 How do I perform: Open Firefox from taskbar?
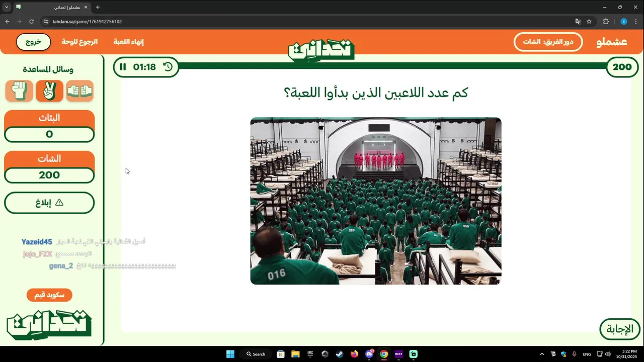(x=354, y=354)
